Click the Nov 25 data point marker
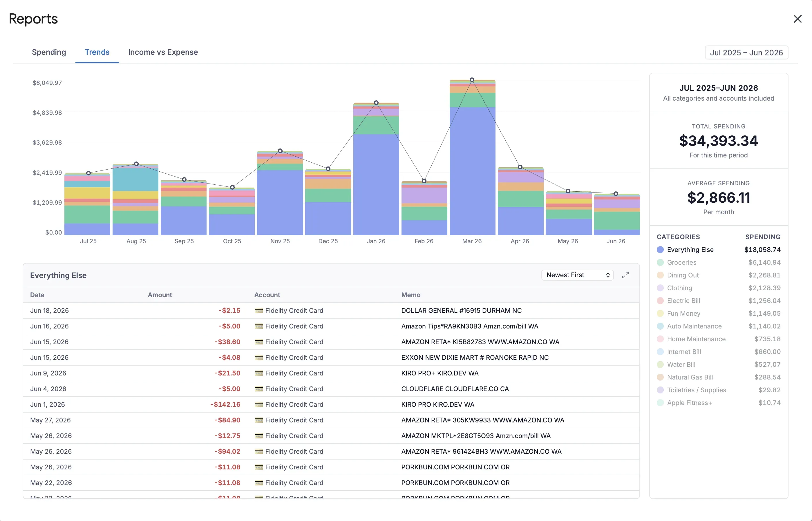812x521 pixels. click(x=280, y=151)
